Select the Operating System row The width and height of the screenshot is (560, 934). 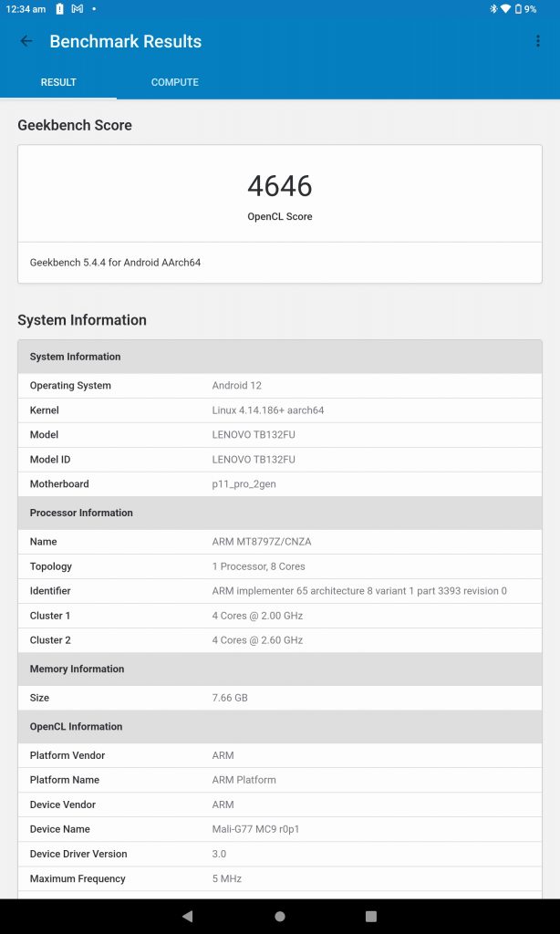(x=279, y=386)
